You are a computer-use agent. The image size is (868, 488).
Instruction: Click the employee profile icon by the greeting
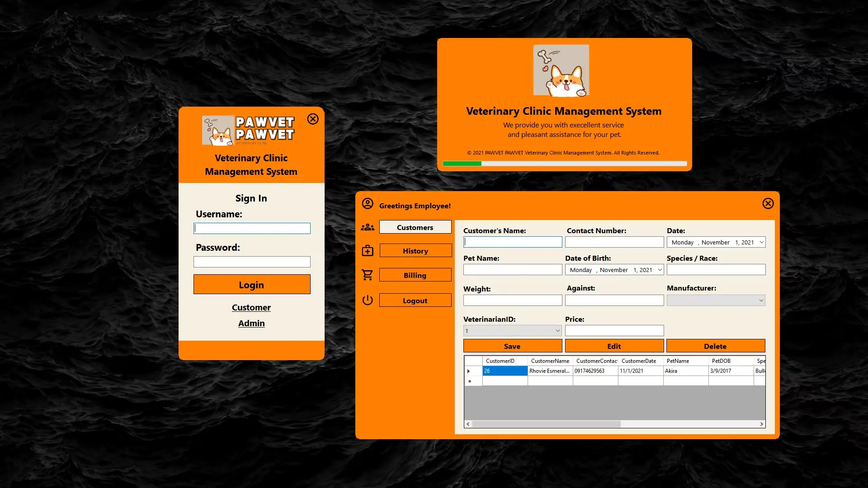coord(368,204)
